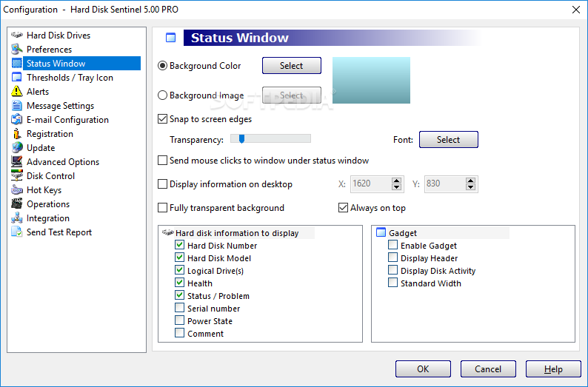The width and height of the screenshot is (588, 387).
Task: Enable the Power State checkbox
Action: click(x=180, y=320)
